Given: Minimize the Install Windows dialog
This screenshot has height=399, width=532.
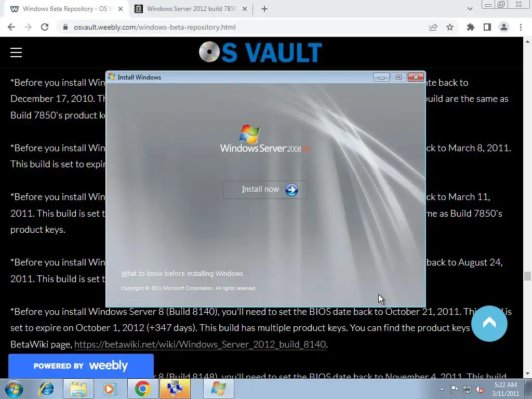Looking at the screenshot, I should click(381, 77).
